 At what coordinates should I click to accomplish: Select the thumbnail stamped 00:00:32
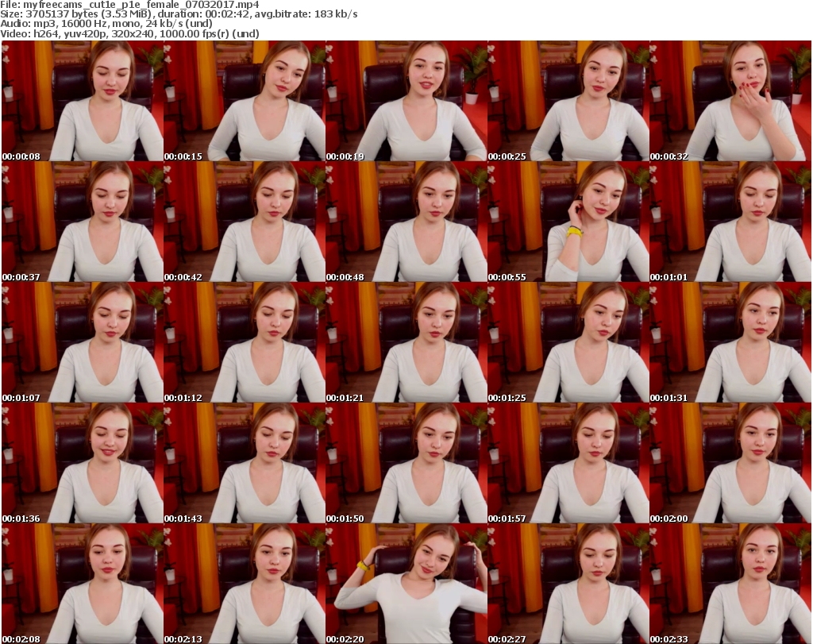[730, 101]
